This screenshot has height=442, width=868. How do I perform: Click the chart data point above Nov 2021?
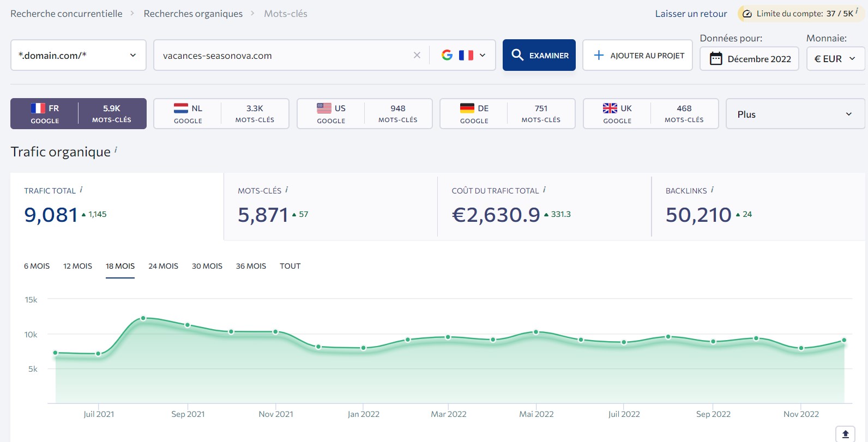coord(275,331)
